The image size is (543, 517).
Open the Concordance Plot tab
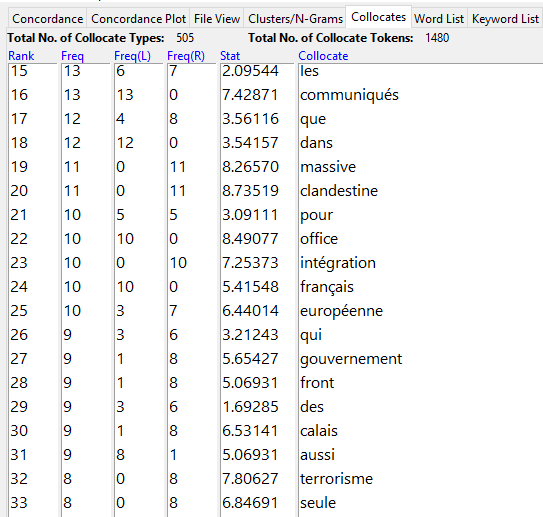pyautogui.click(x=139, y=19)
